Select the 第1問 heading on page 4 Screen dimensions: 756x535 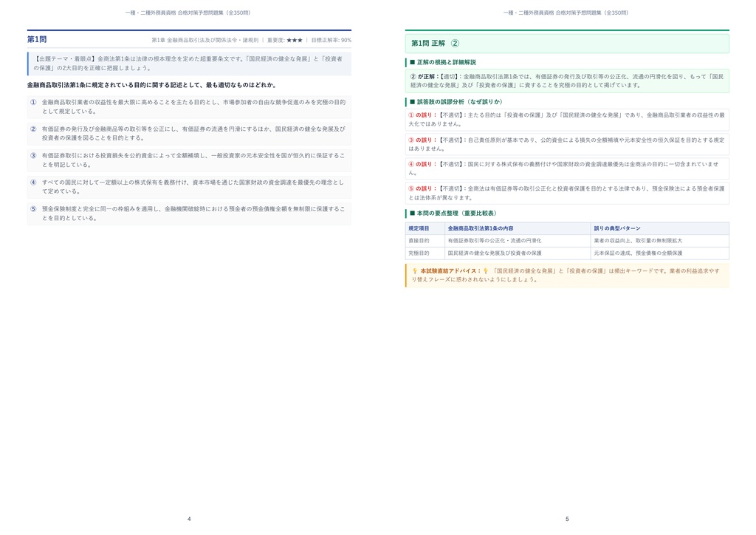pyautogui.click(x=37, y=40)
